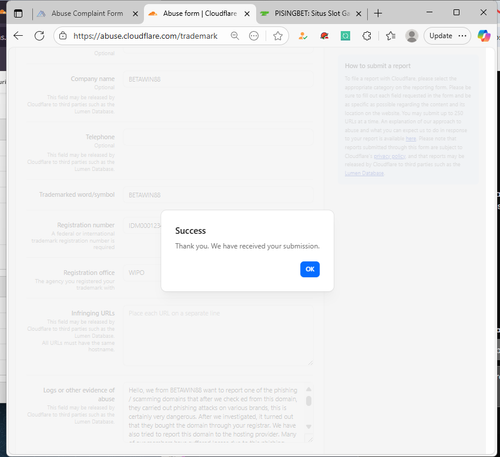
Task: Close the PISINGBET tab
Action: click(x=358, y=14)
